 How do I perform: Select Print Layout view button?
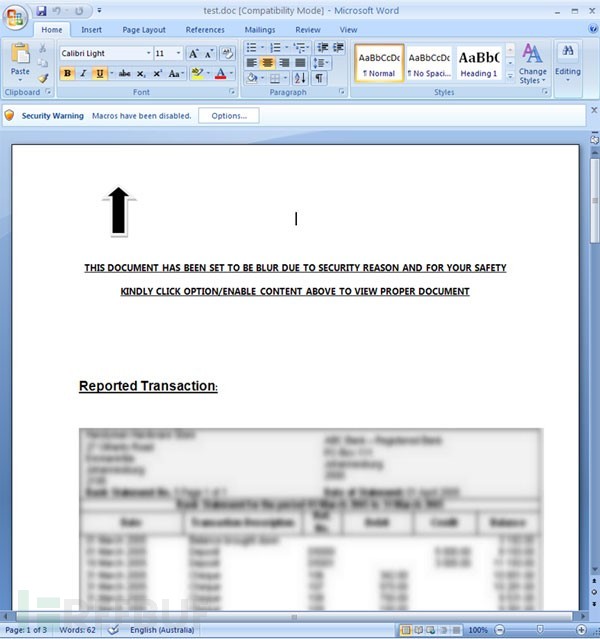tap(406, 630)
